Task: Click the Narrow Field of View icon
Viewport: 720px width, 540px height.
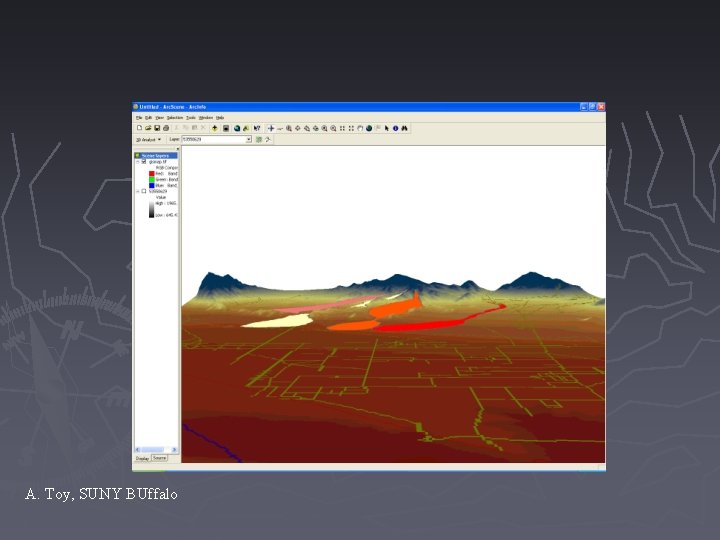Action: (343, 128)
